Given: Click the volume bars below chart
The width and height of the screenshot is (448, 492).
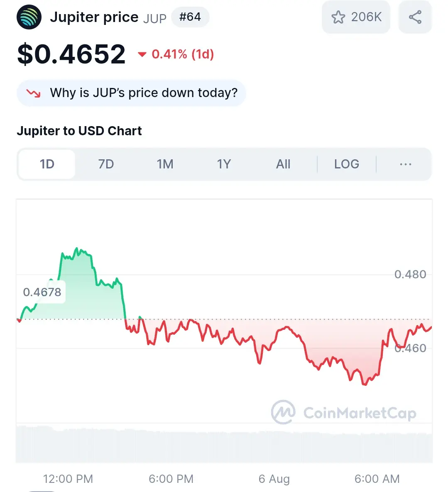Looking at the screenshot, I should click(x=224, y=444).
